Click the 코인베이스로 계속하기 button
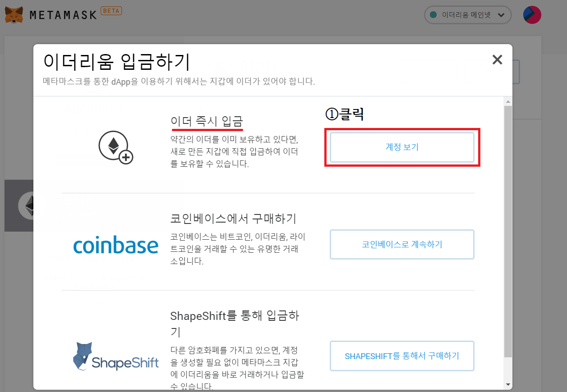This screenshot has width=567, height=392. (x=402, y=244)
